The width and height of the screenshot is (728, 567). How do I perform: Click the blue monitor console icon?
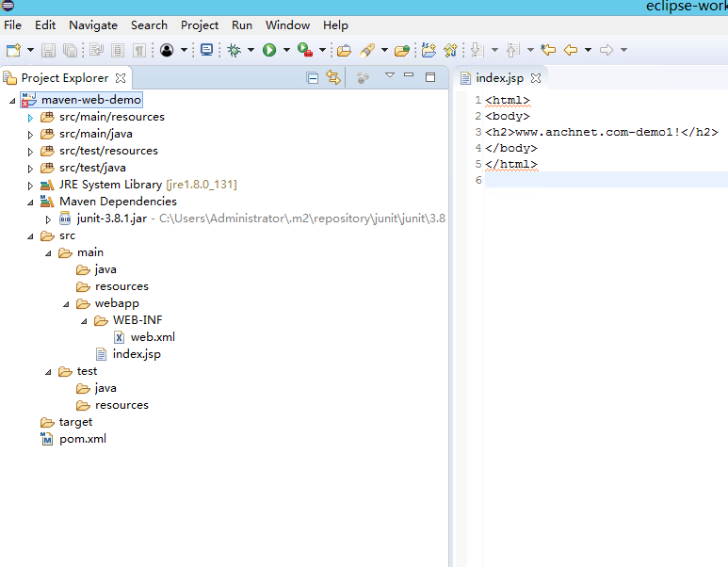tap(206, 50)
